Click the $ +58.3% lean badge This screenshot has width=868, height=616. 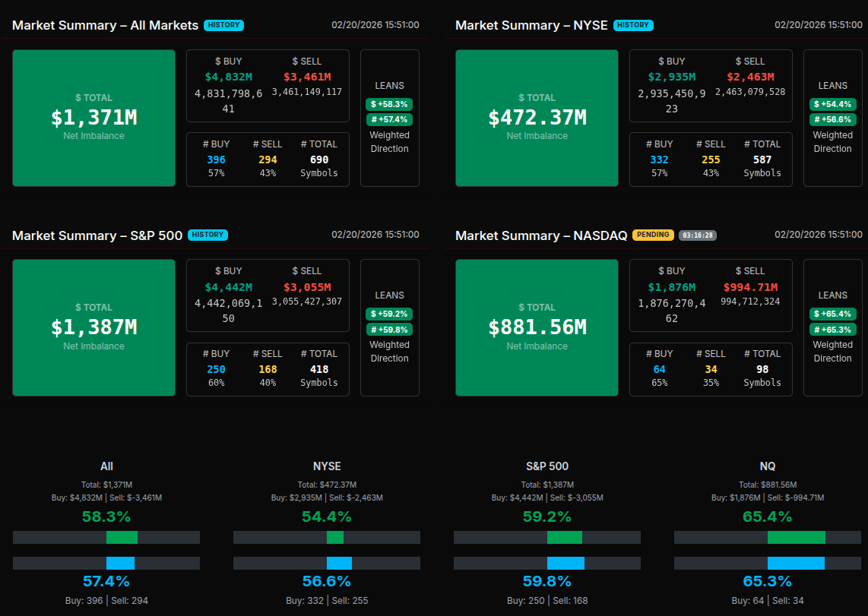tap(389, 104)
